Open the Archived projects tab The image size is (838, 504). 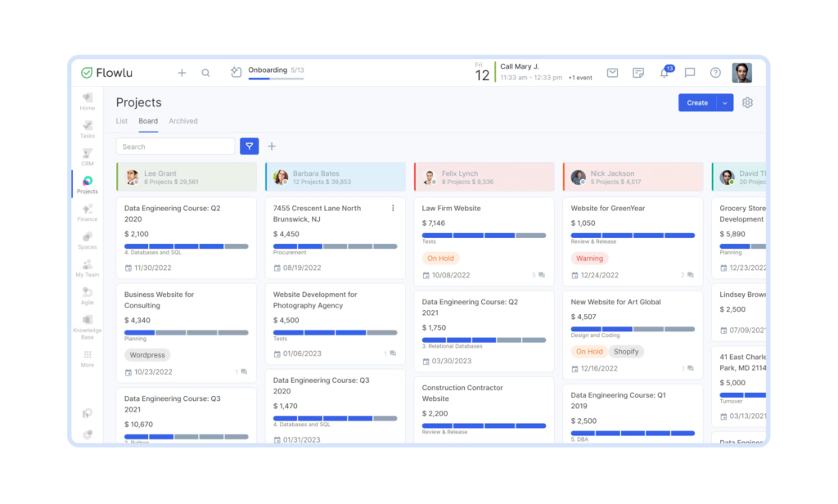(182, 120)
